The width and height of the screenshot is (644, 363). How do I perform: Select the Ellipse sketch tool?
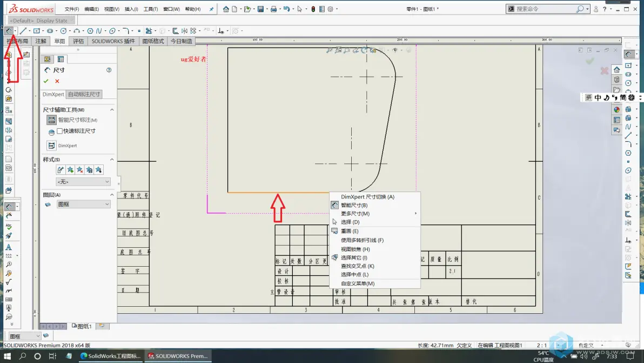[112, 31]
